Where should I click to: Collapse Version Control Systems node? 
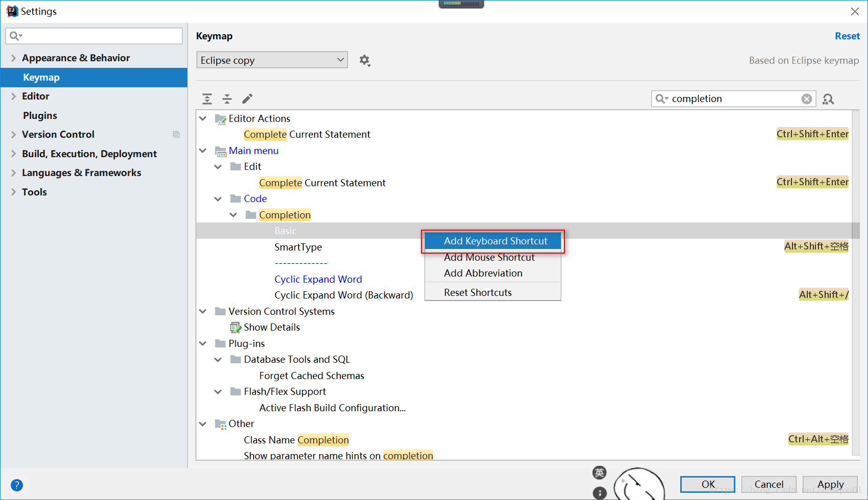tap(203, 311)
